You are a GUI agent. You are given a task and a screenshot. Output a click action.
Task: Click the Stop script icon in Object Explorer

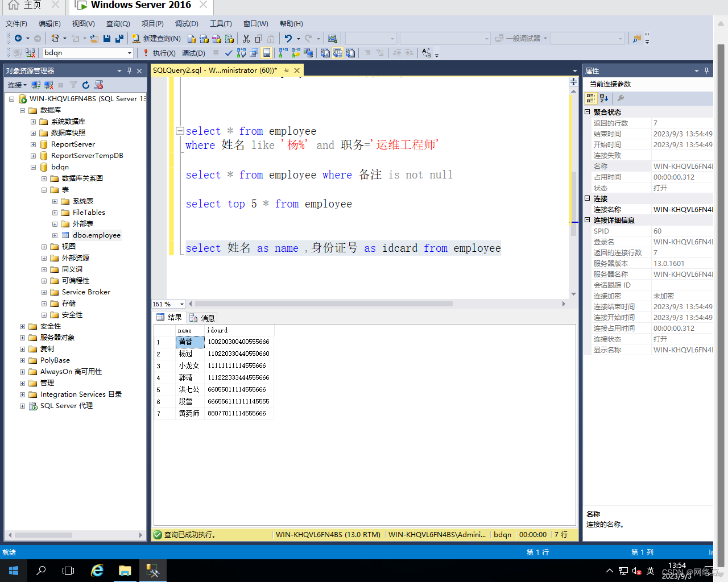(x=98, y=85)
